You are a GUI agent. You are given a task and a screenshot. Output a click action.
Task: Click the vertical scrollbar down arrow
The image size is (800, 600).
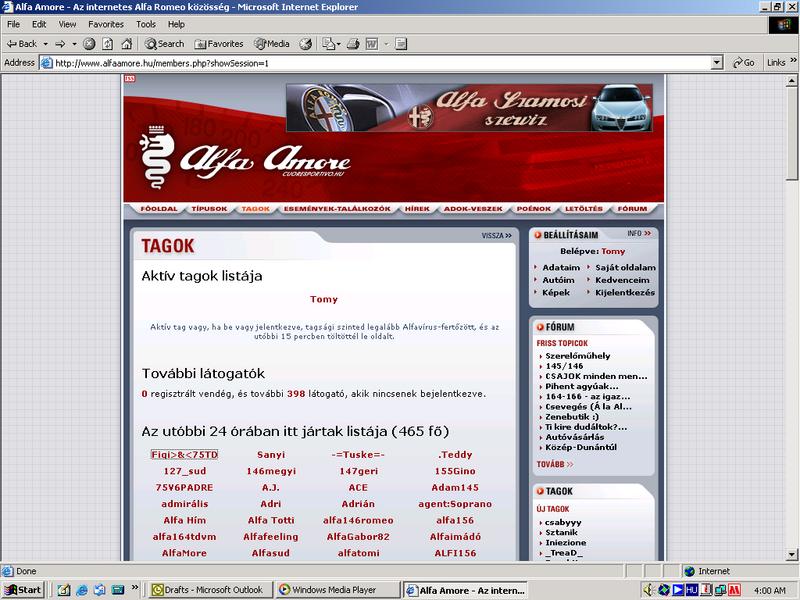[791, 555]
